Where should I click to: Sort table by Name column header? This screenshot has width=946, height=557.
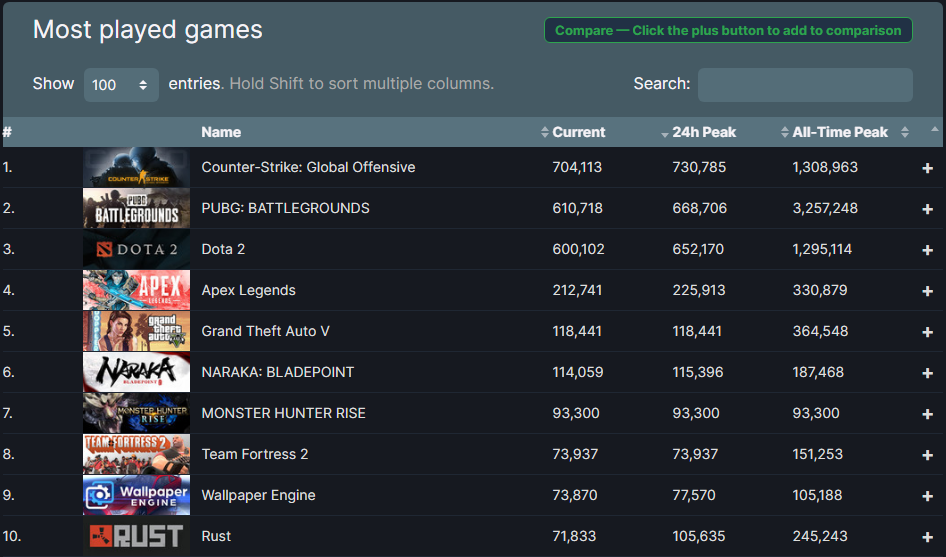(x=221, y=132)
